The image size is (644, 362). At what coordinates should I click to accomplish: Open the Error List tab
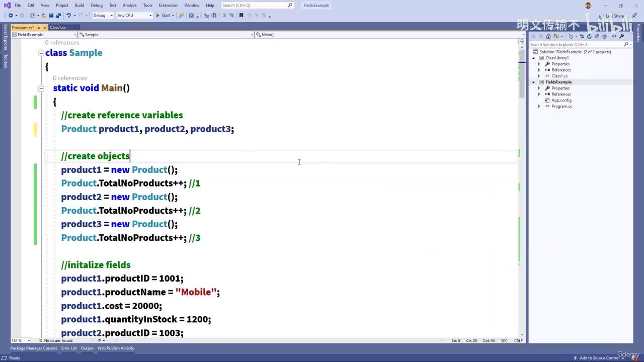pyautogui.click(x=69, y=348)
